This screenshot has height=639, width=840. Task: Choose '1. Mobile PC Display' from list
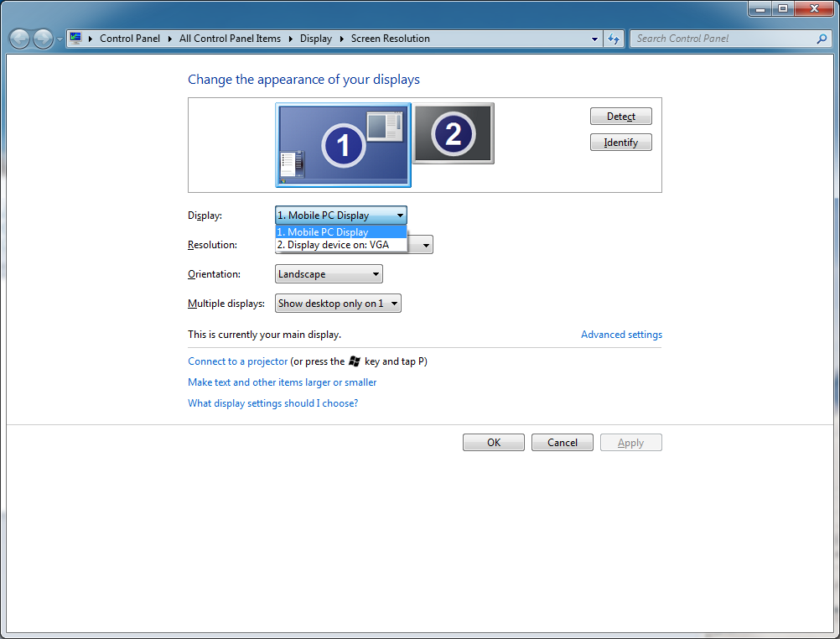pos(341,232)
